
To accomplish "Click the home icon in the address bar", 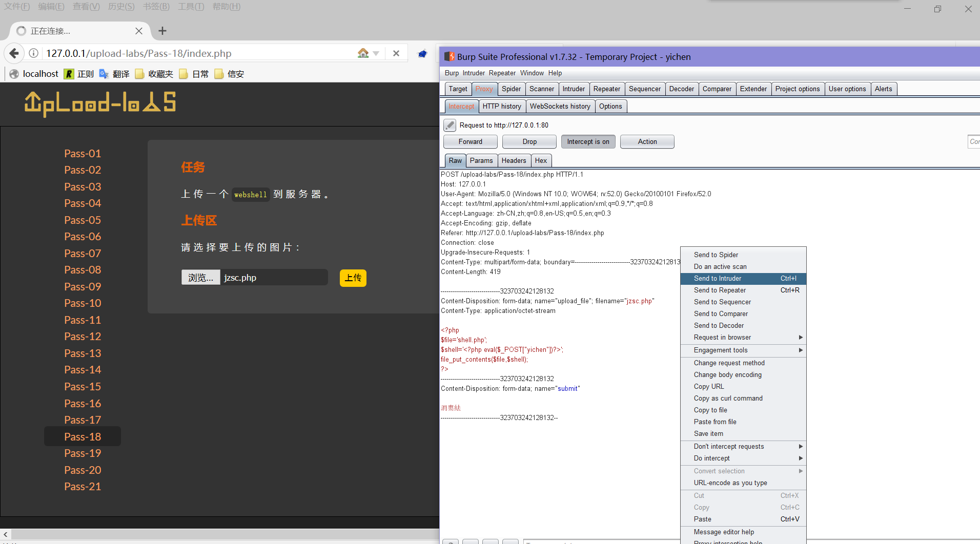I will [x=363, y=53].
